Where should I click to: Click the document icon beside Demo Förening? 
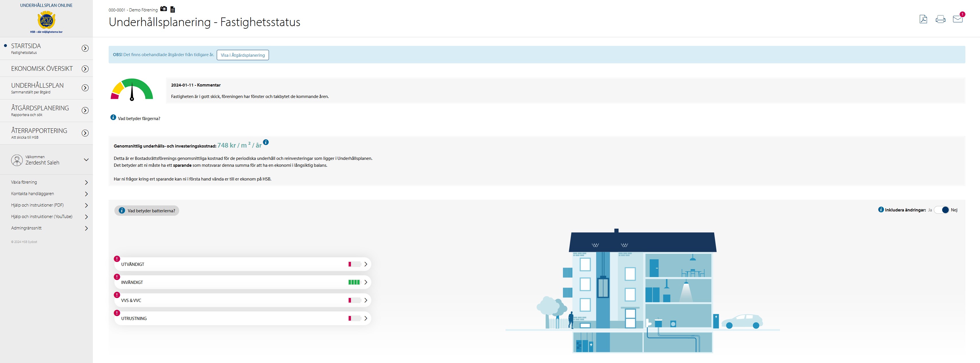click(173, 9)
